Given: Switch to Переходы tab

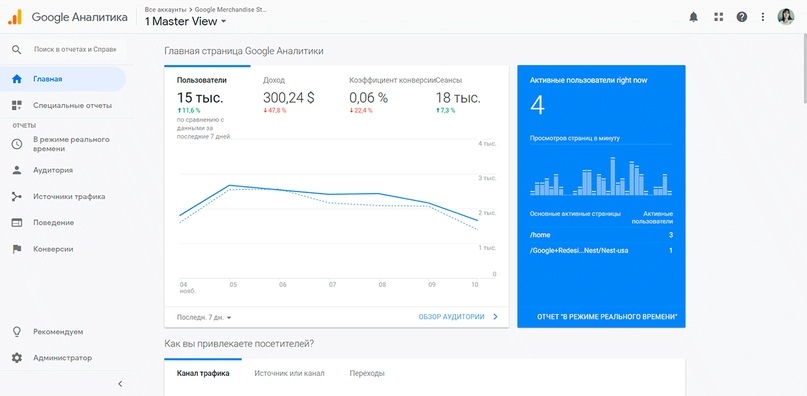Looking at the screenshot, I should tap(367, 373).
